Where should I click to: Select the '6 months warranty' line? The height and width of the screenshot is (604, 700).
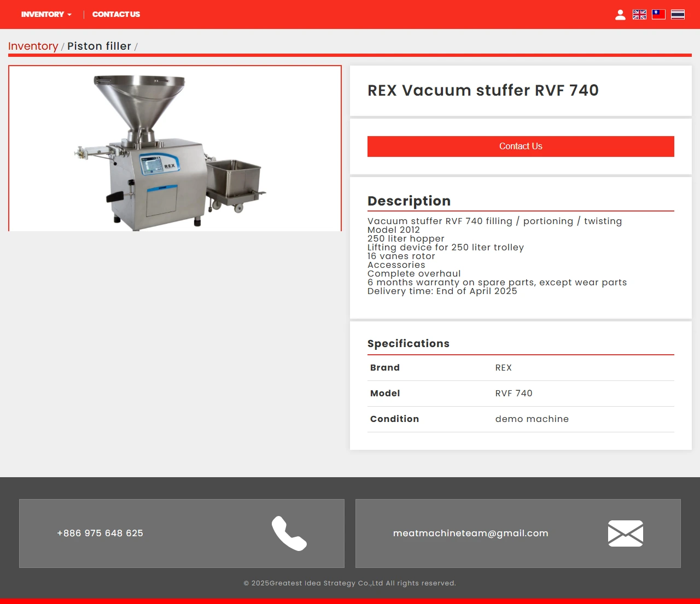497,283
